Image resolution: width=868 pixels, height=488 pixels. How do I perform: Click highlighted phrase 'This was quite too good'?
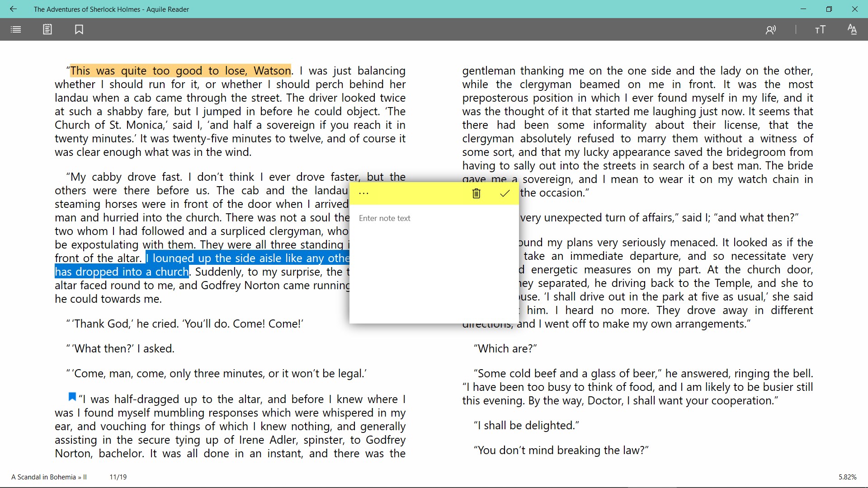181,71
